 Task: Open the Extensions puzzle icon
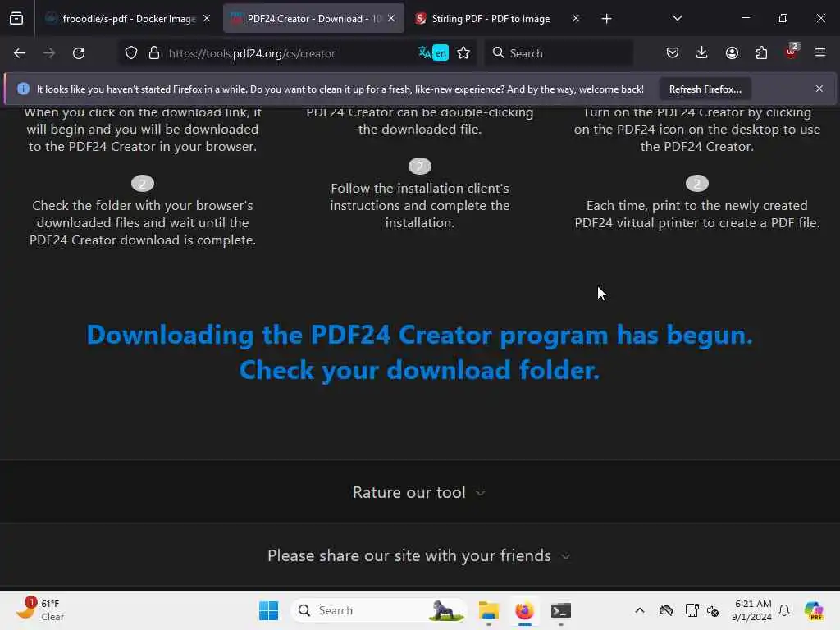coord(761,53)
